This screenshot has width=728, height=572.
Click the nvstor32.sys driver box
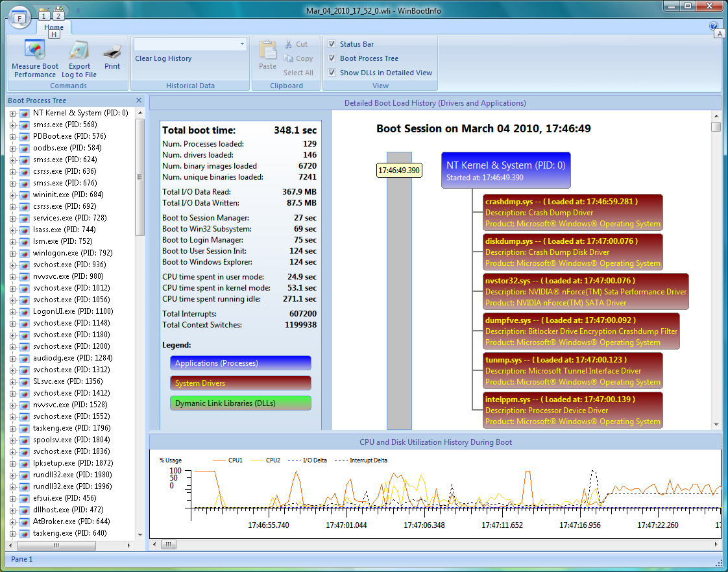(585, 292)
